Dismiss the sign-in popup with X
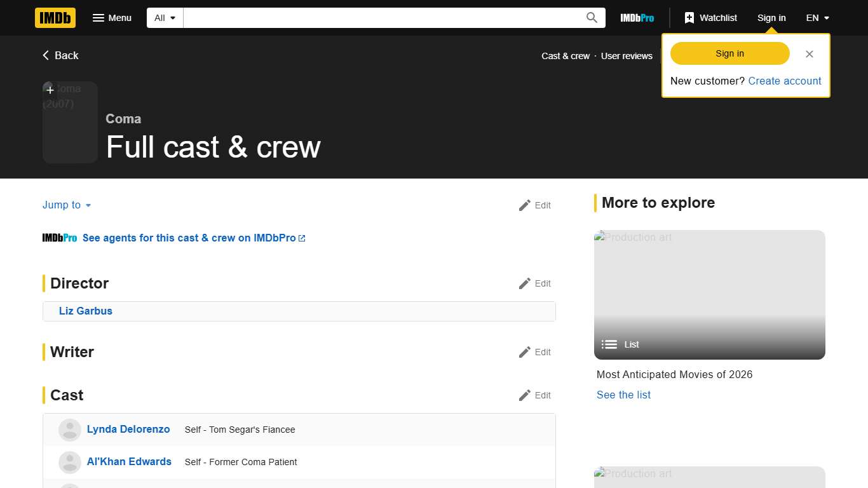The height and width of the screenshot is (488, 868). (x=809, y=54)
